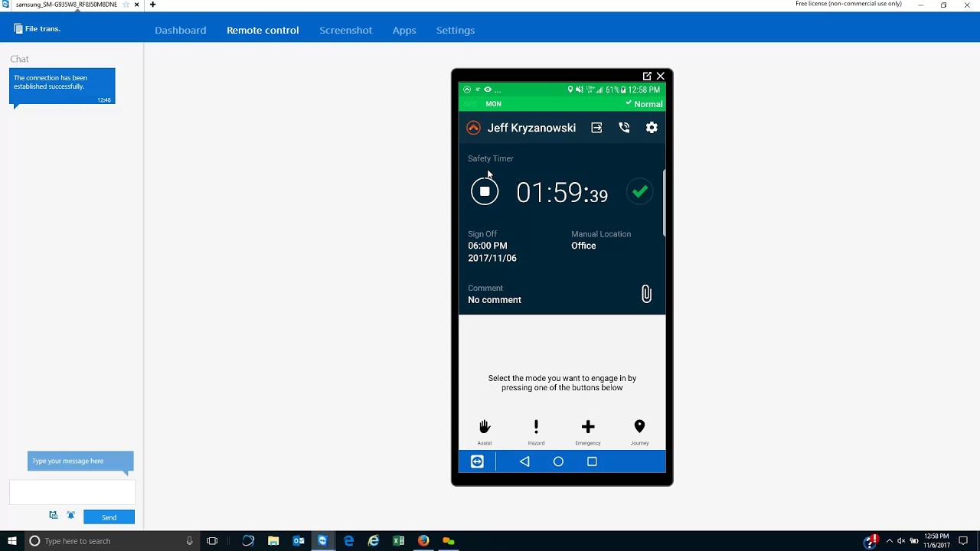Open Internet Explorer from the taskbar
The width and height of the screenshot is (980, 551).
click(374, 541)
